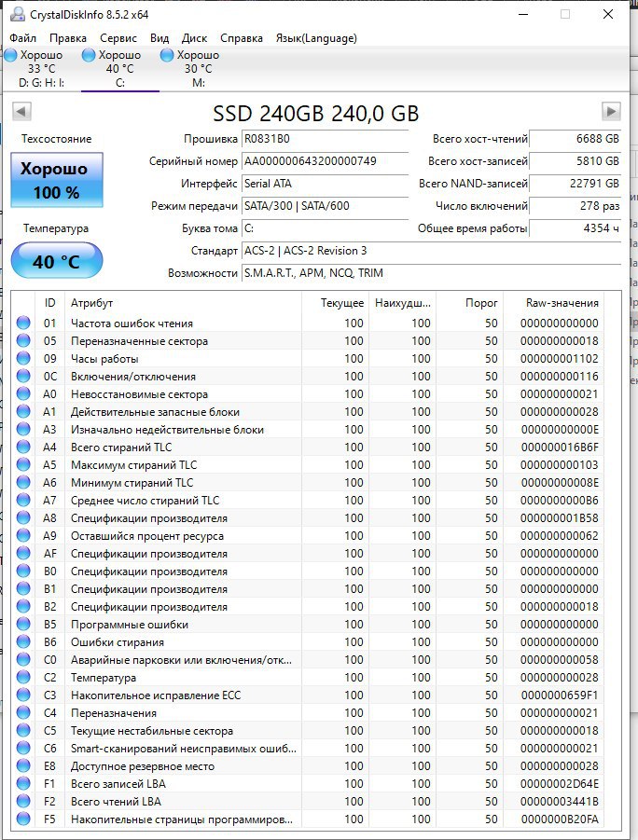Click status circle of row B6 Ошибки стирания
The height and width of the screenshot is (840, 638).
click(x=23, y=641)
